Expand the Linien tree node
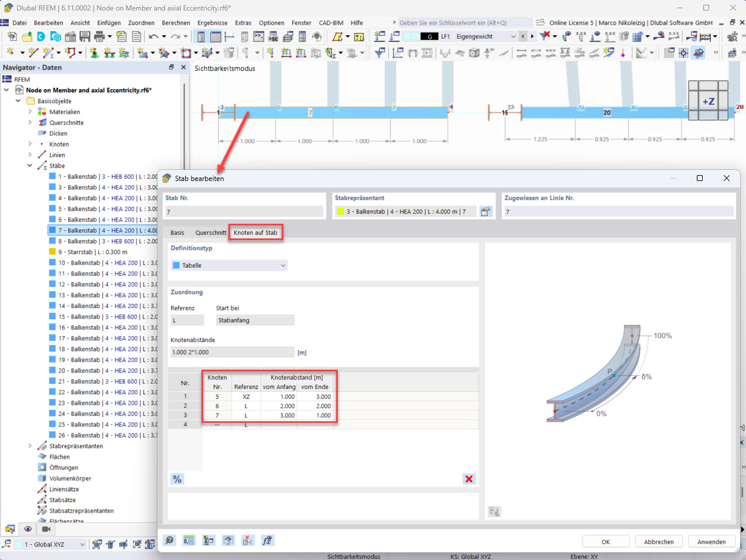Viewport: 746px width, 560px height. (30, 155)
